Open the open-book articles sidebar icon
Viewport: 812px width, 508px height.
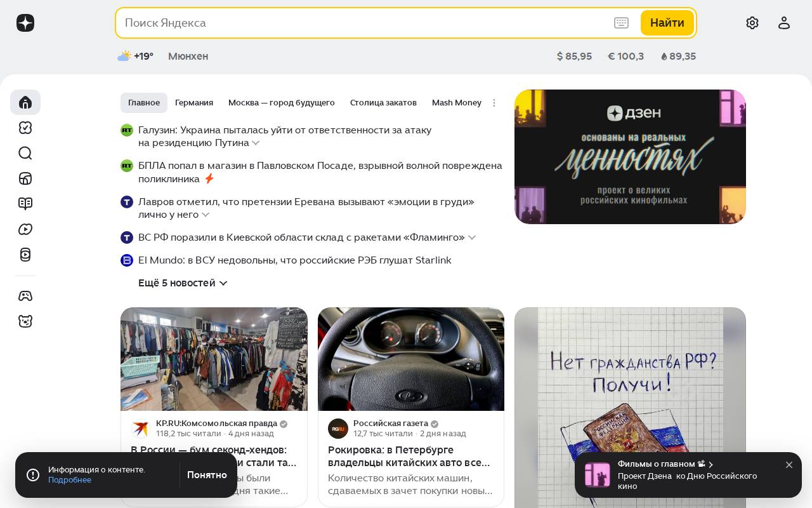point(25,204)
